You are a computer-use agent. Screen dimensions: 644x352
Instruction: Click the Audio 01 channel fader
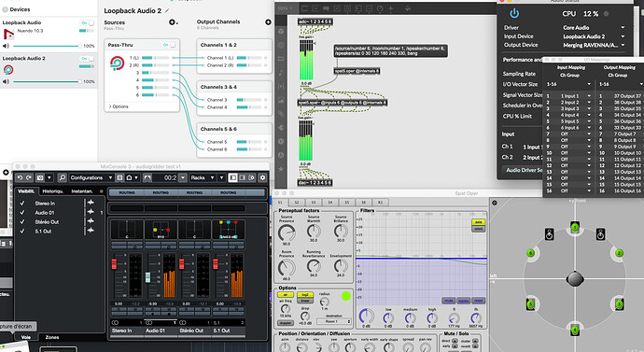point(147,277)
